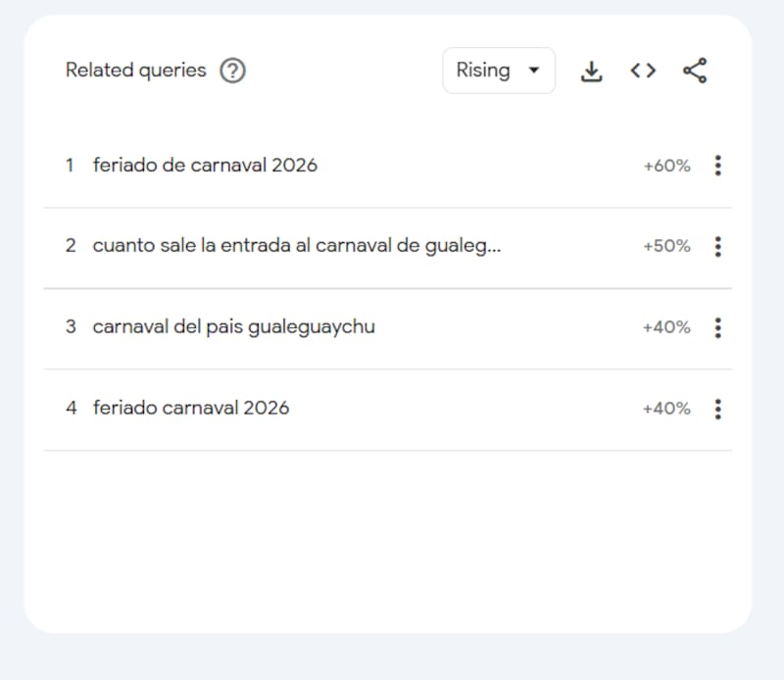Image resolution: width=784 pixels, height=680 pixels.
Task: Click the +50% growth indicator
Action: (x=665, y=246)
